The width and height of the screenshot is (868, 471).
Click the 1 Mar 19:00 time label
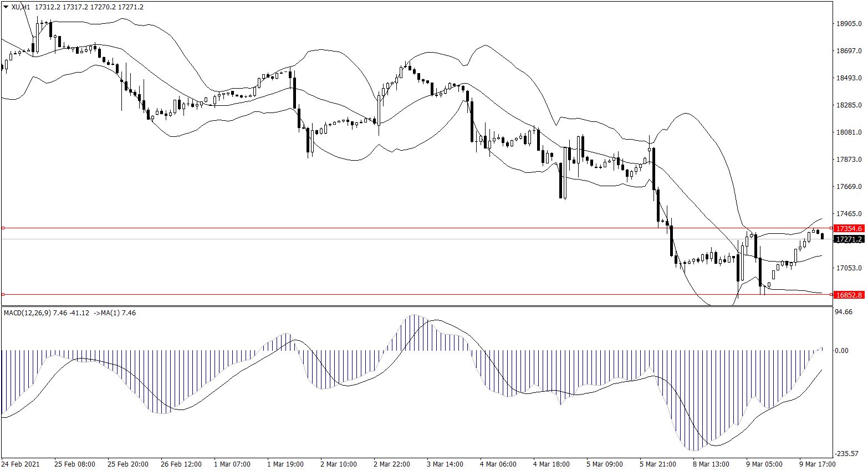(x=285, y=464)
